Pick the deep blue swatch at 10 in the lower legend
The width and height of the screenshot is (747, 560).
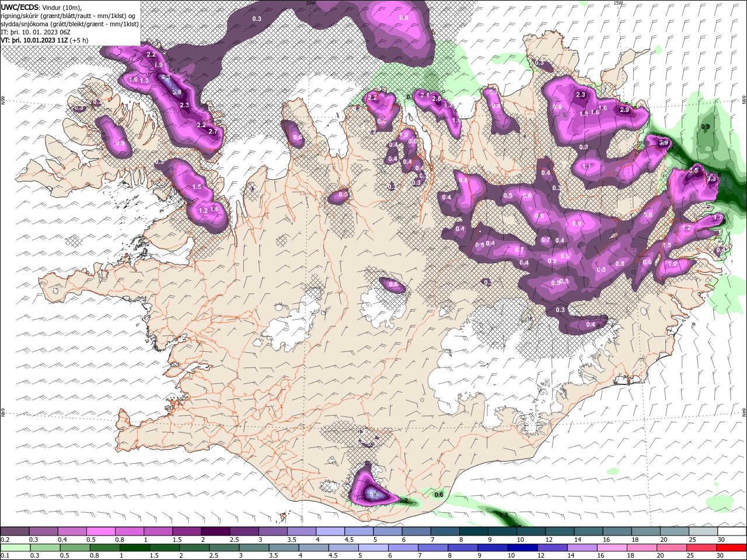(522, 548)
